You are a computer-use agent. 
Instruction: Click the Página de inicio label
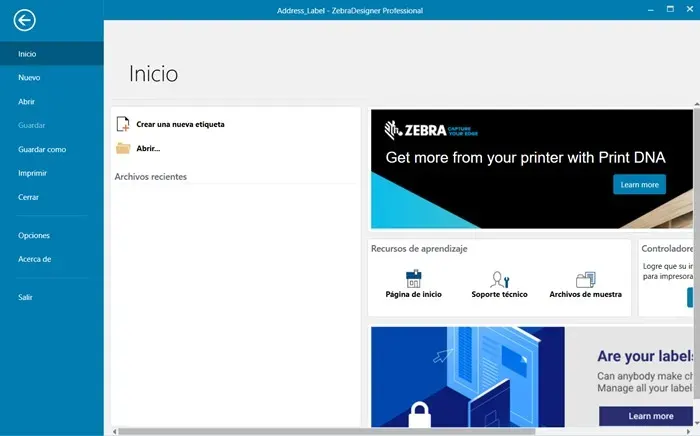(413, 295)
